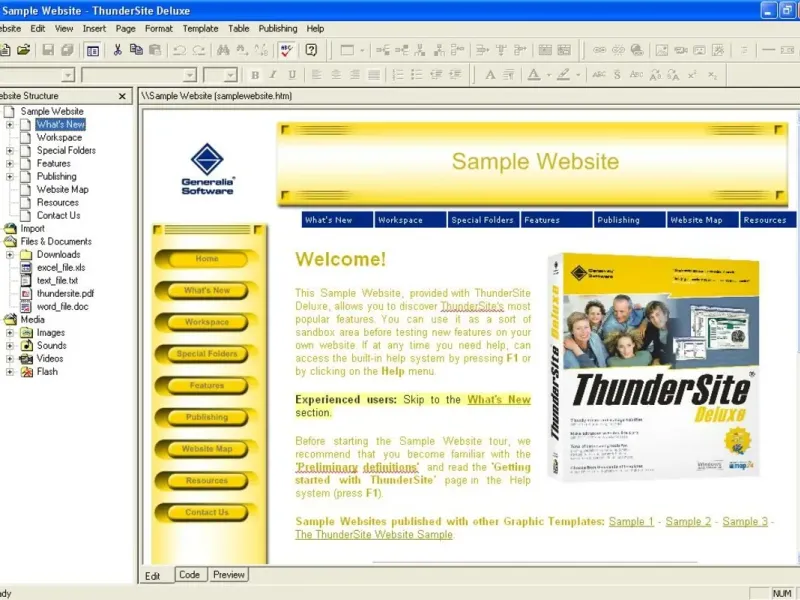Expand the Publishing tree node
The height and width of the screenshot is (600, 800).
(10, 177)
